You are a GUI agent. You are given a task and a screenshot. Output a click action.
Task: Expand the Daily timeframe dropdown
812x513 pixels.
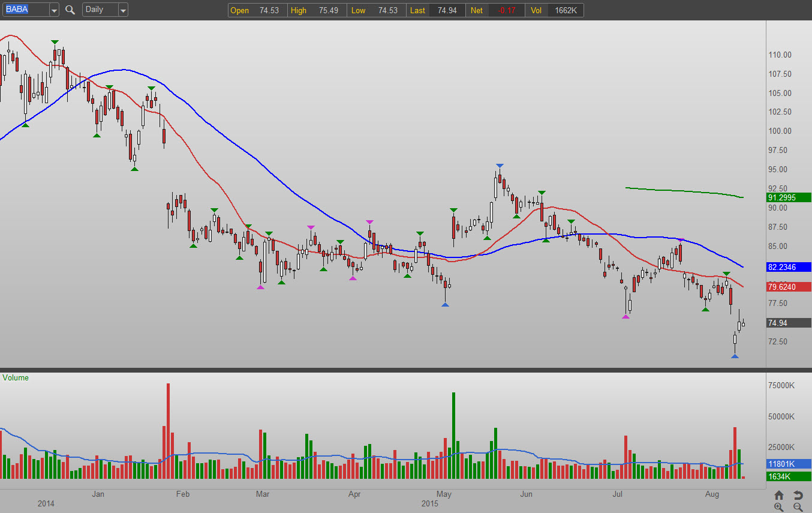[123, 10]
